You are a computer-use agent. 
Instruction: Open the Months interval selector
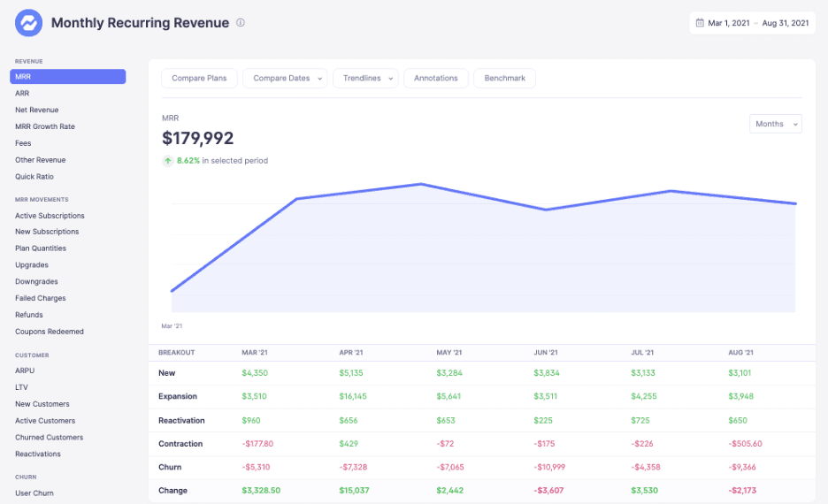click(776, 124)
